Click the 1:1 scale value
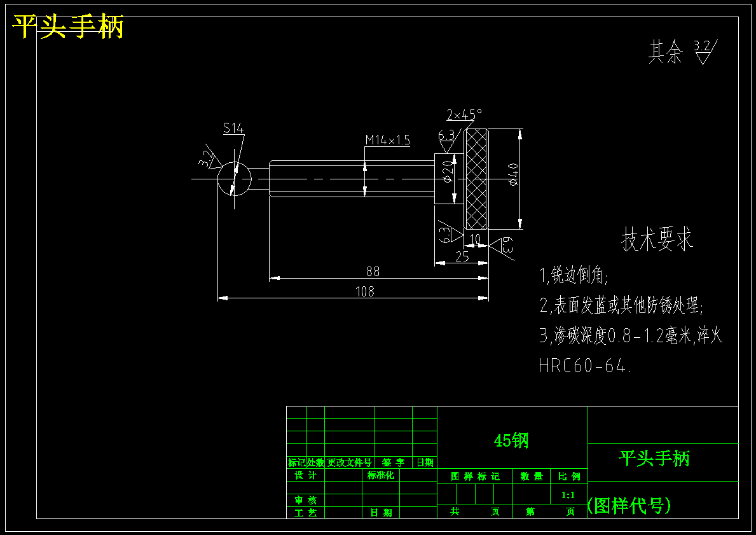 pyautogui.click(x=568, y=495)
